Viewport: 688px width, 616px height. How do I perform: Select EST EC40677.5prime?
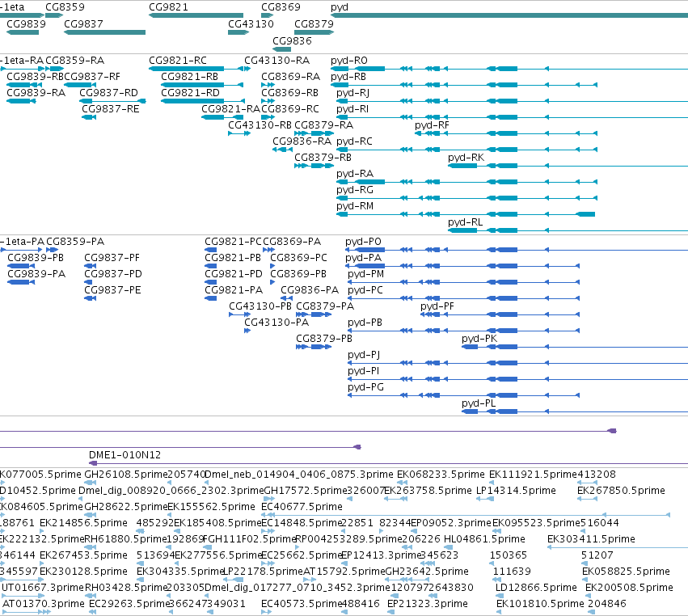click(x=302, y=507)
